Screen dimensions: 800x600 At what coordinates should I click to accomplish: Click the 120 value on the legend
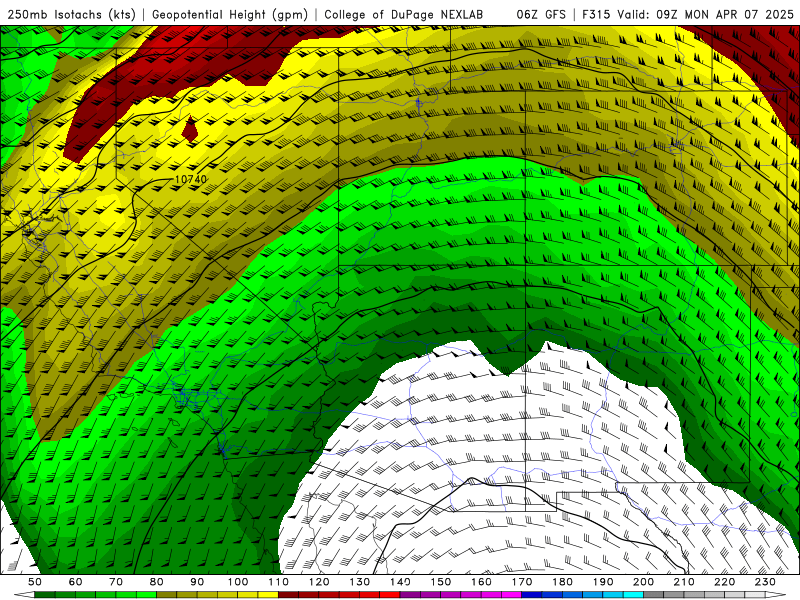click(x=319, y=582)
